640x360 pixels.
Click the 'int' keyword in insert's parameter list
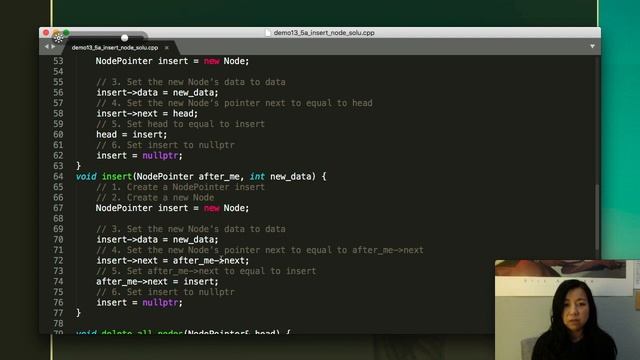click(257, 177)
